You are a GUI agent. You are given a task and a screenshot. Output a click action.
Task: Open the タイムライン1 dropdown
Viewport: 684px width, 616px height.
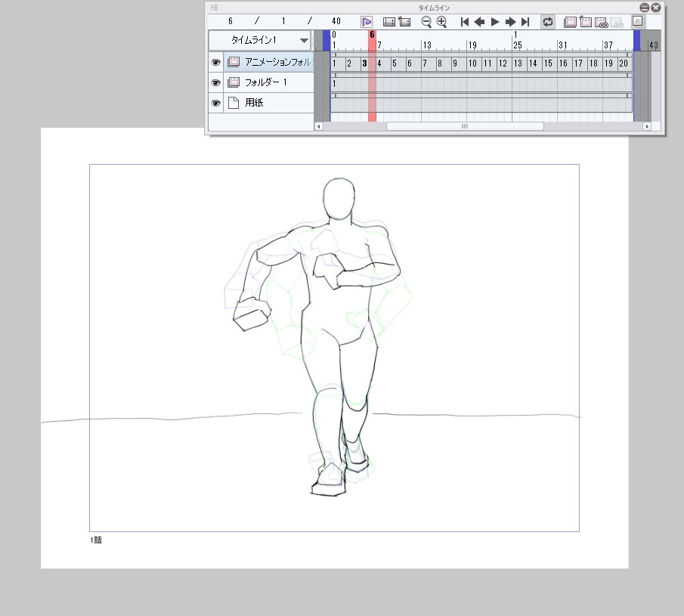(x=304, y=41)
